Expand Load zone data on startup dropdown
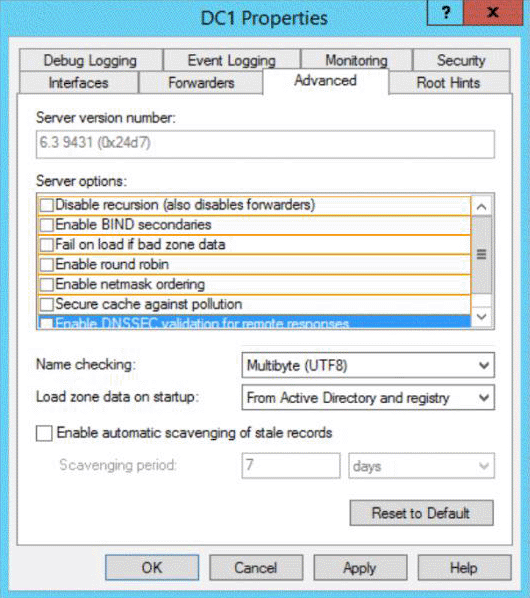Screen dimensions: 530x598 (x=368, y=398)
